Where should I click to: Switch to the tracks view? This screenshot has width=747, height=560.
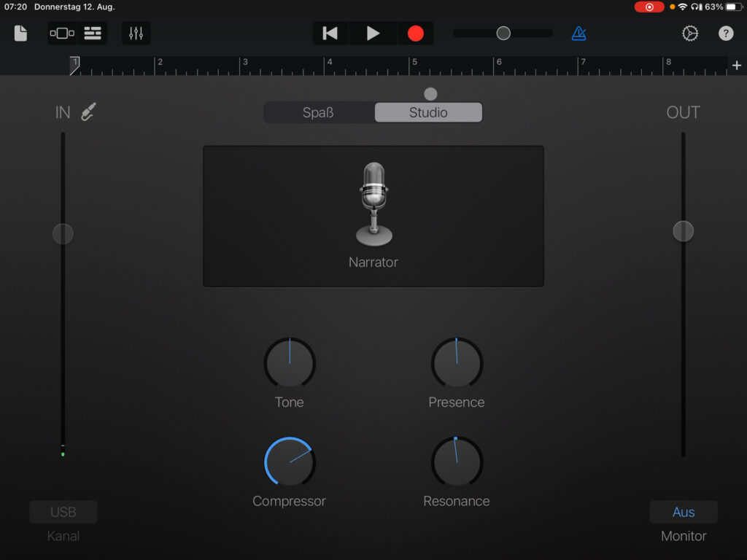pyautogui.click(x=93, y=34)
